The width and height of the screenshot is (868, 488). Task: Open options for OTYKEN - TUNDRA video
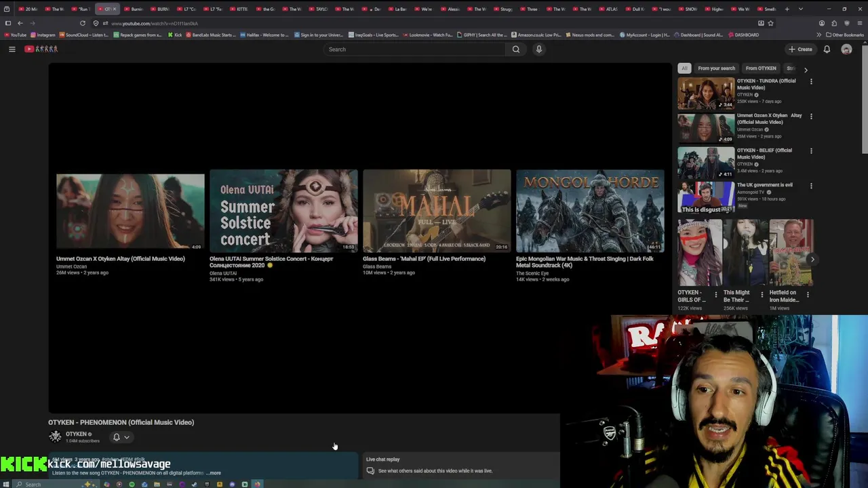[x=811, y=81]
